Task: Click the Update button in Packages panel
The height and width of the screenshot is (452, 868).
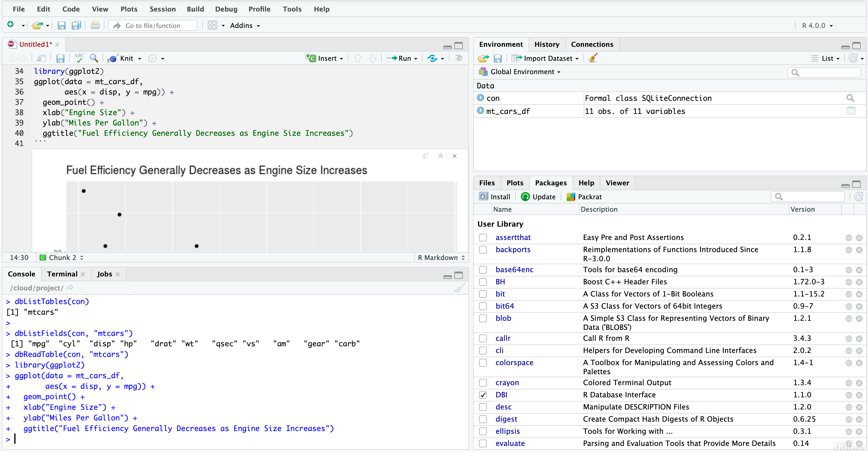Action: pos(538,197)
